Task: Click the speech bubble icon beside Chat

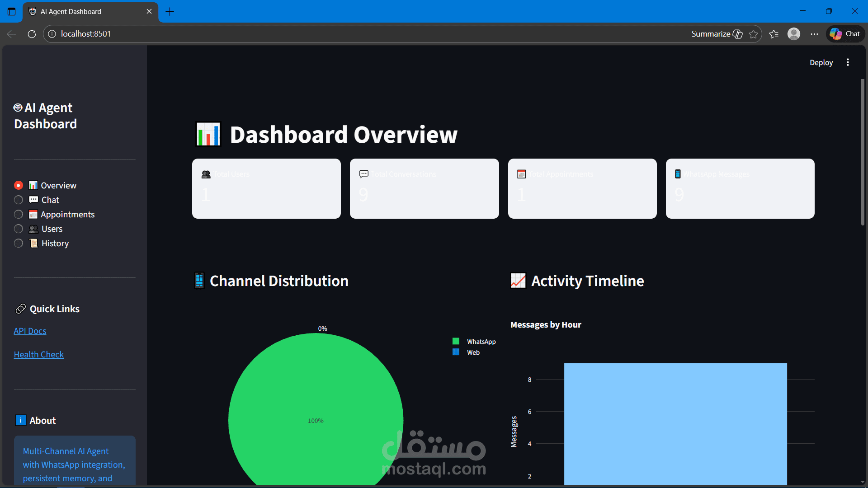Action: click(x=33, y=200)
